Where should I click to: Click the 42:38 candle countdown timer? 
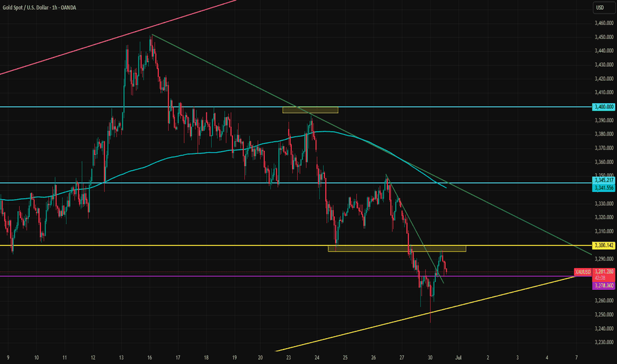coord(600,278)
